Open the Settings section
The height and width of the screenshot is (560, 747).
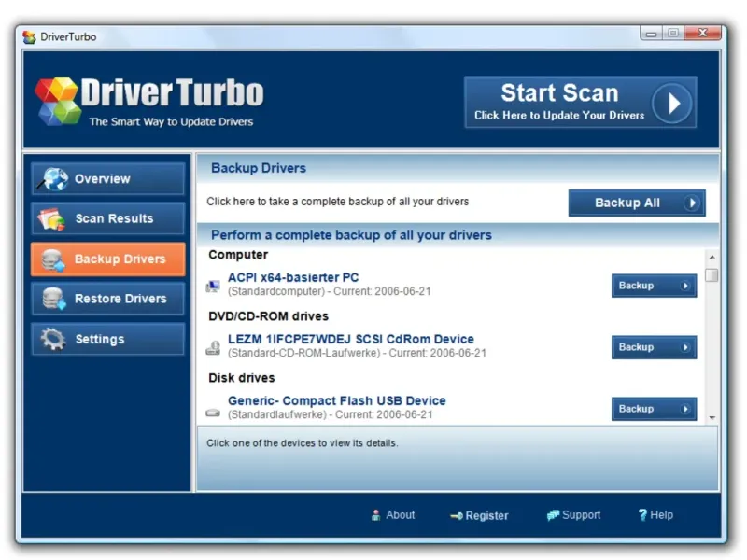pos(107,339)
